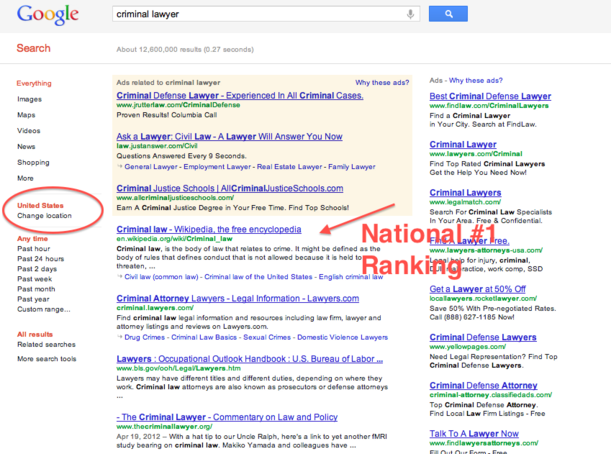Click the Google logo
This screenshot has height=454, width=611.
point(46,15)
